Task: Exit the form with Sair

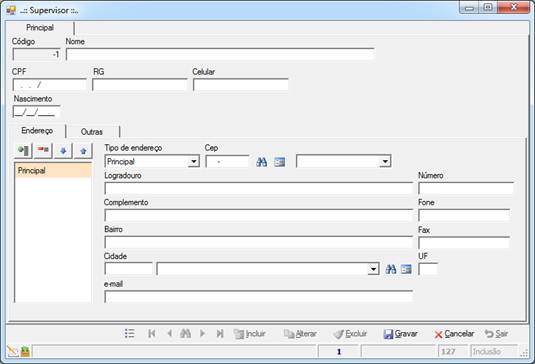Action: [497, 334]
